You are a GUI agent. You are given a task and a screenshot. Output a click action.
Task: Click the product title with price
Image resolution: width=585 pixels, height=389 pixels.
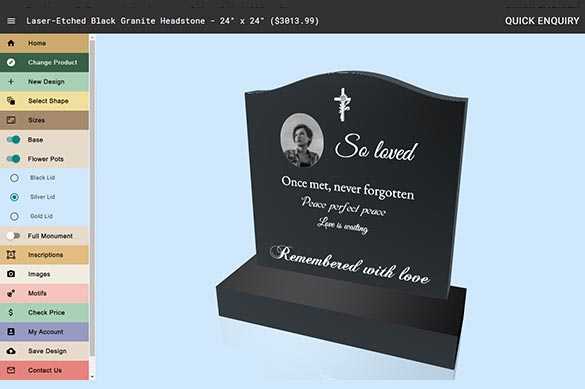[172, 21]
